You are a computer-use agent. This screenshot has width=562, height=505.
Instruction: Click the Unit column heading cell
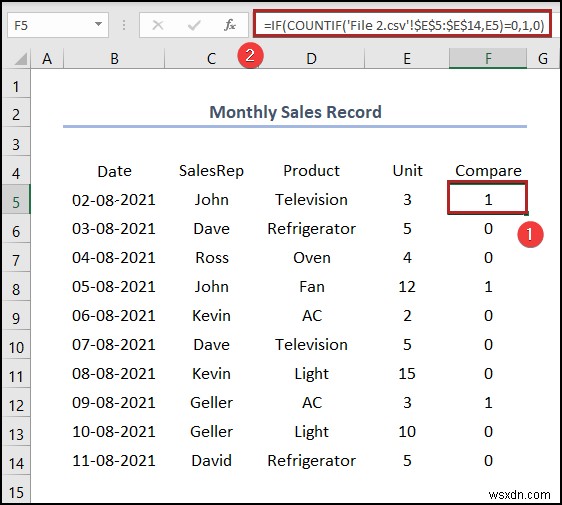click(x=407, y=171)
